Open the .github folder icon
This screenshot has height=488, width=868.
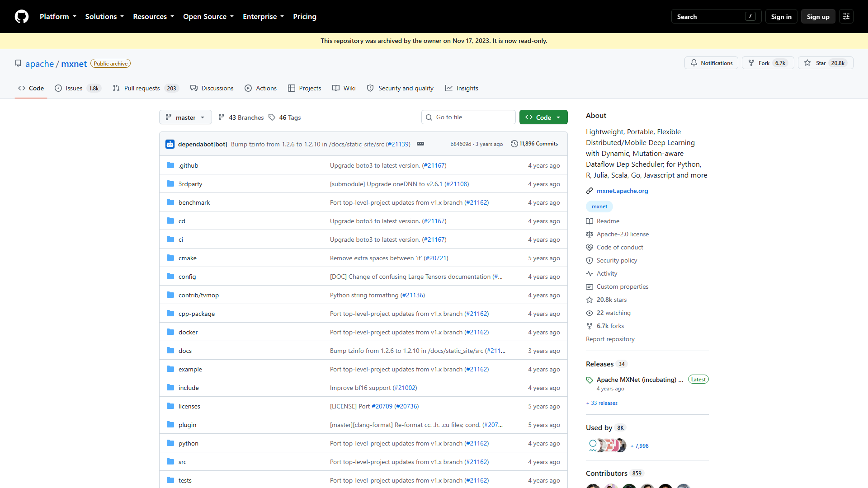click(170, 165)
